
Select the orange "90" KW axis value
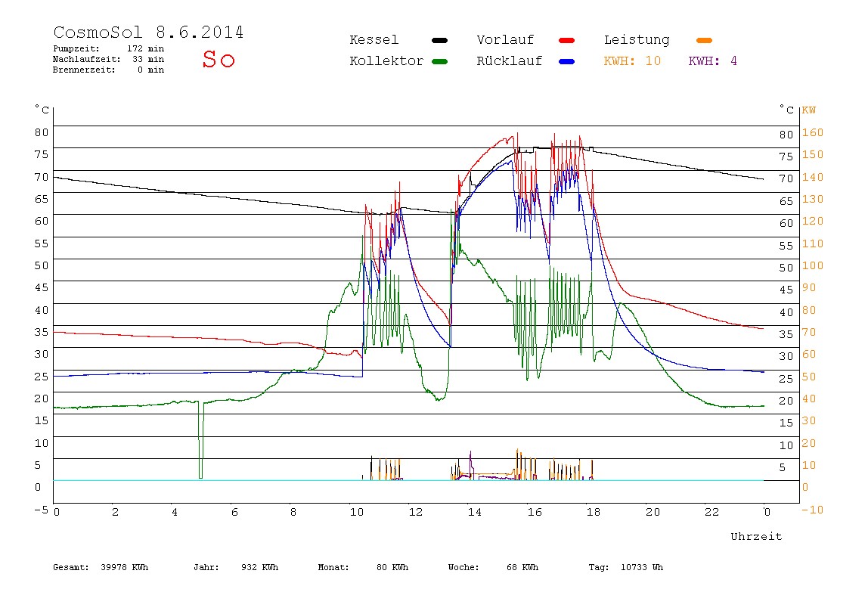[x=809, y=288]
